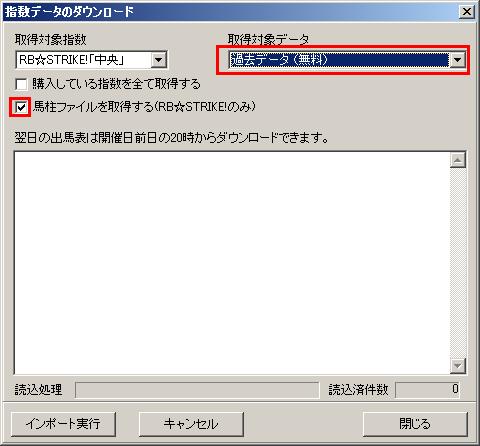The height and width of the screenshot is (446, 480).
Task: Click the scroll up arrow in log area
Action: point(458,161)
